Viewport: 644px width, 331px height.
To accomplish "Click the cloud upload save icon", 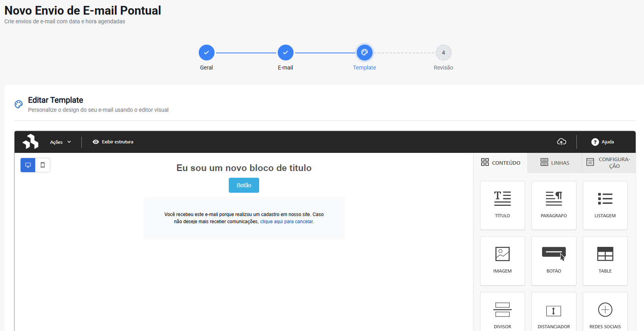I will (561, 142).
